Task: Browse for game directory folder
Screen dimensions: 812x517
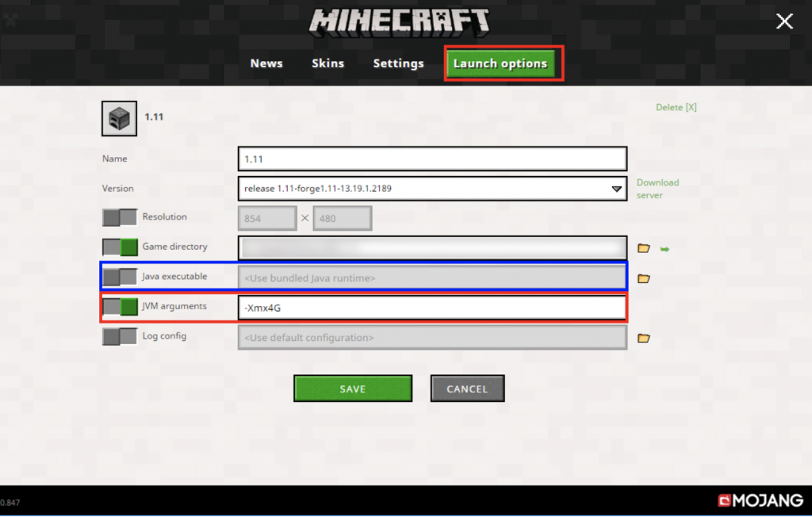Action: coord(644,248)
